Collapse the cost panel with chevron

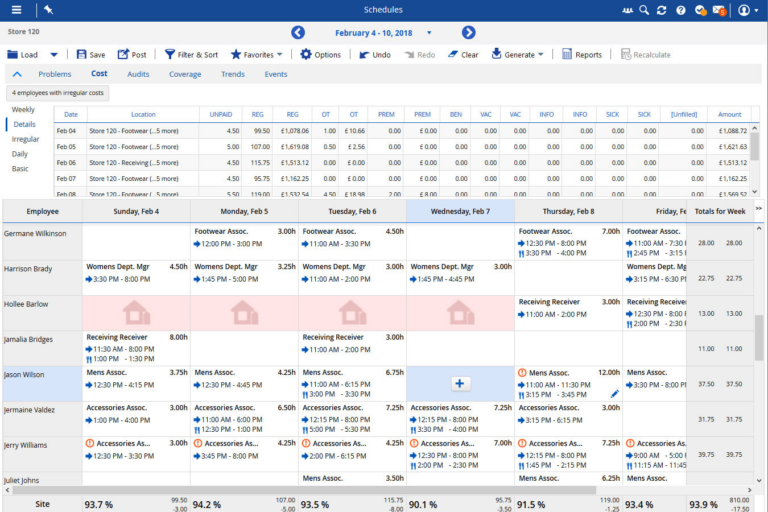click(x=17, y=74)
